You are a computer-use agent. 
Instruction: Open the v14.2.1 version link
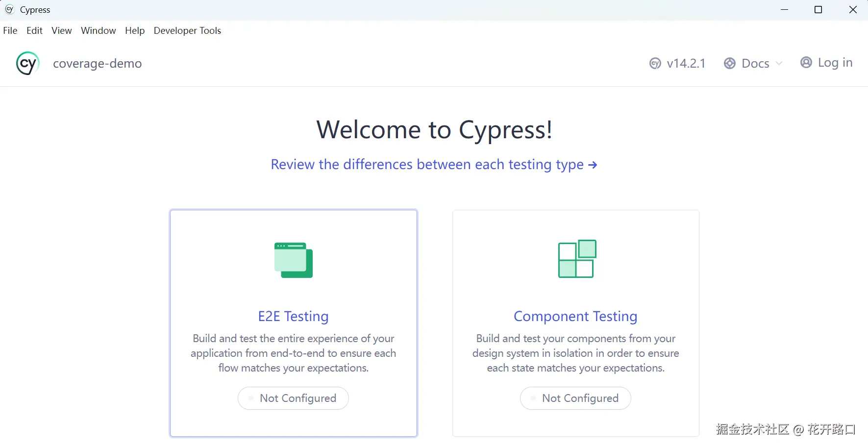[x=677, y=63]
